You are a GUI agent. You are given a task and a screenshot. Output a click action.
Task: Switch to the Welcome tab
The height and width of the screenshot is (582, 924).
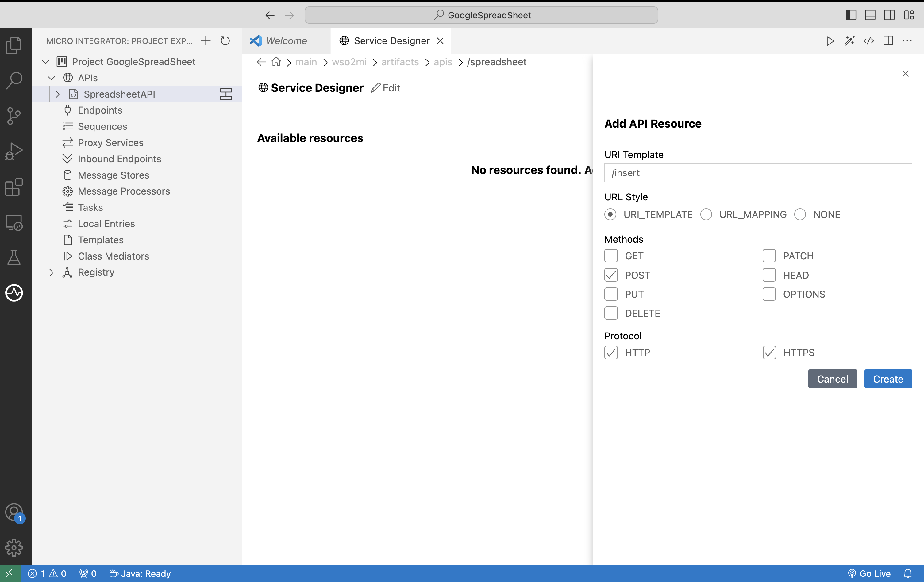[x=286, y=41]
